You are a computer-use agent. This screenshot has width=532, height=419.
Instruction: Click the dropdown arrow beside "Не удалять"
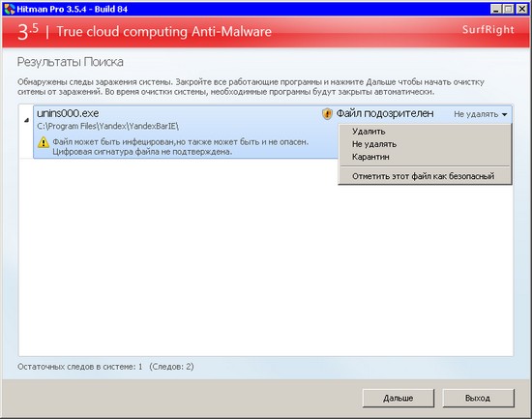505,115
